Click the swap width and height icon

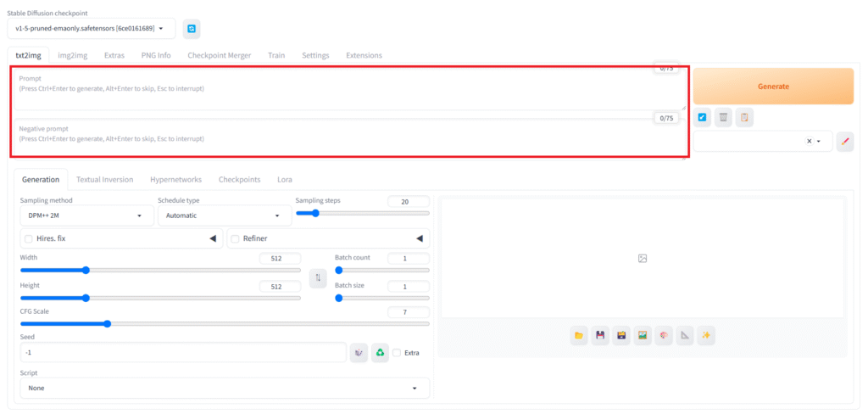[x=318, y=277]
